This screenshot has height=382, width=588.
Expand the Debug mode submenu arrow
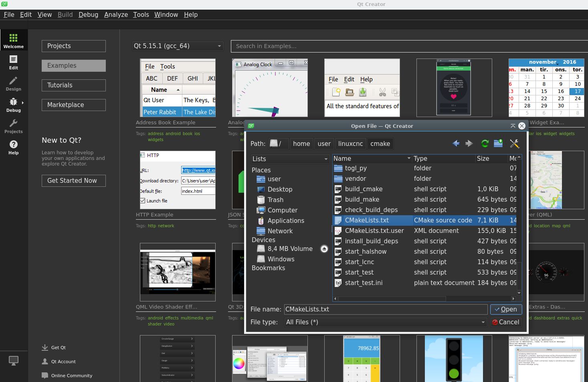coord(22,103)
